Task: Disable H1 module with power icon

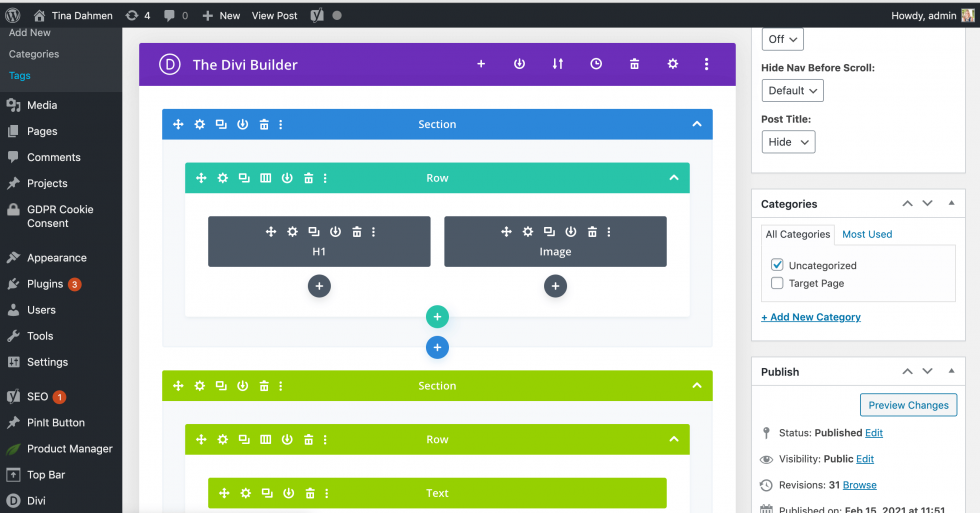Action: tap(336, 232)
